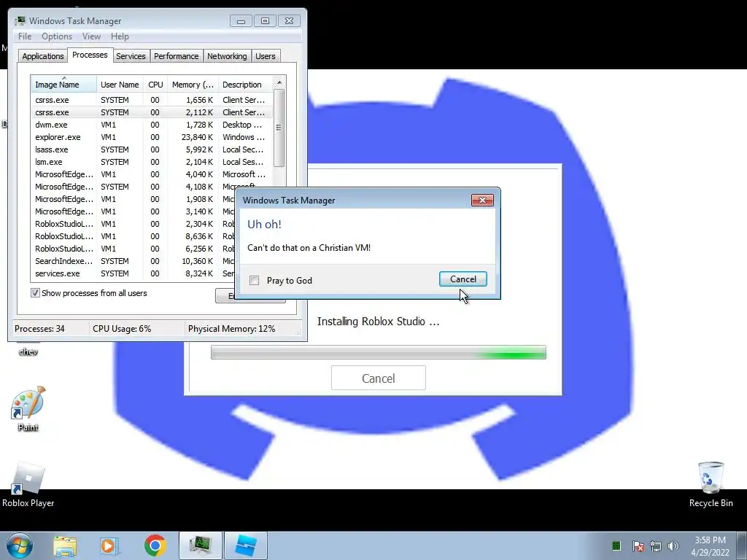Select the services.exe process row
Screen dimensions: 747x560
[133, 273]
